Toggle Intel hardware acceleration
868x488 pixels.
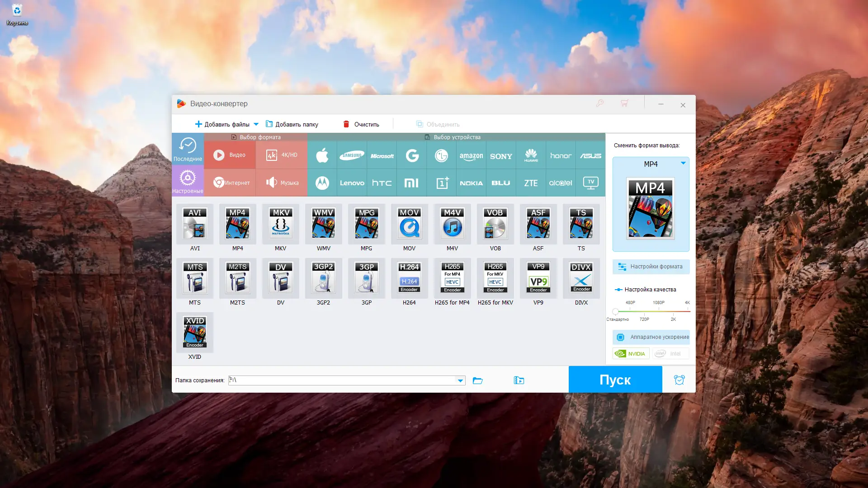pyautogui.click(x=670, y=354)
